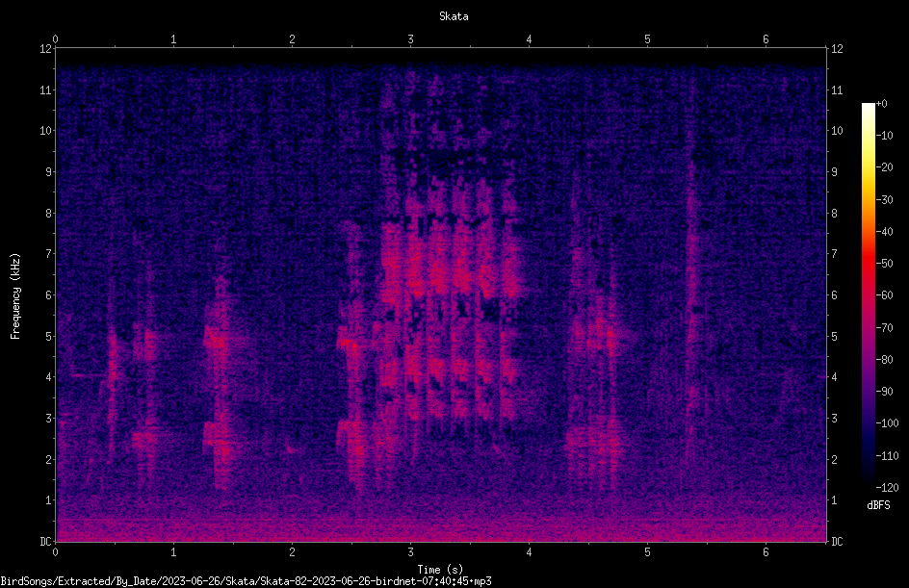Click the "-80" color scale label
This screenshot has height=588, width=909.
coord(884,360)
